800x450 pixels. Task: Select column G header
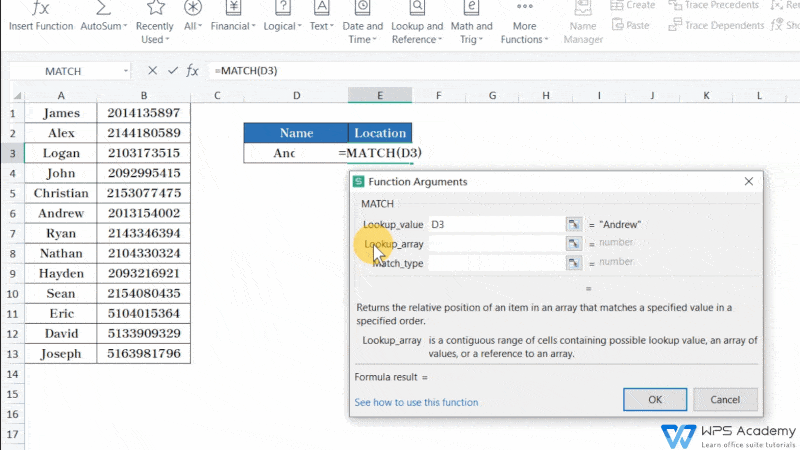492,95
